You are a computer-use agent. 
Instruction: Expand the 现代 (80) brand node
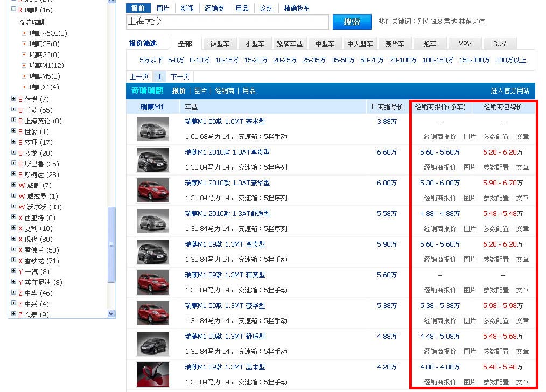(13, 239)
